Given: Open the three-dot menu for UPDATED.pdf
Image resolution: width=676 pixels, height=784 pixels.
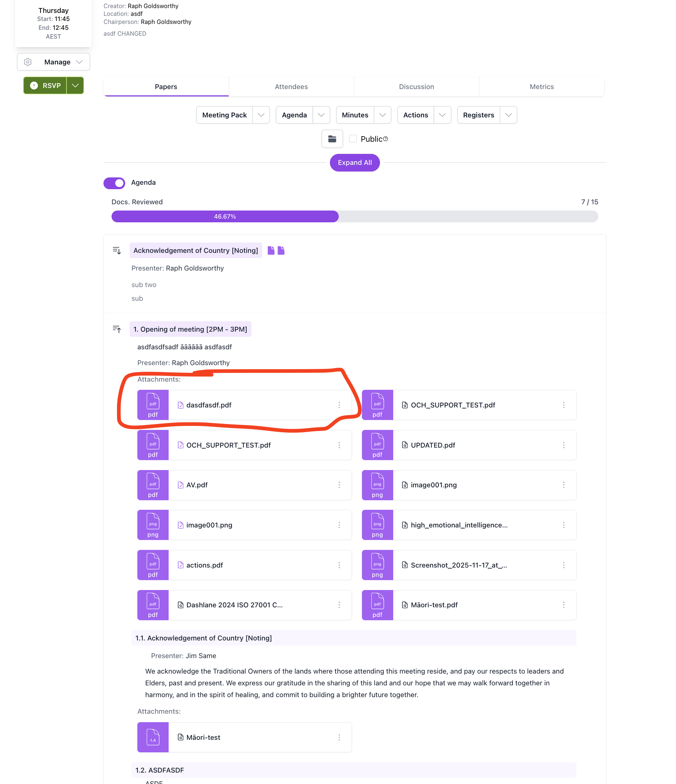Looking at the screenshot, I should click(x=564, y=445).
